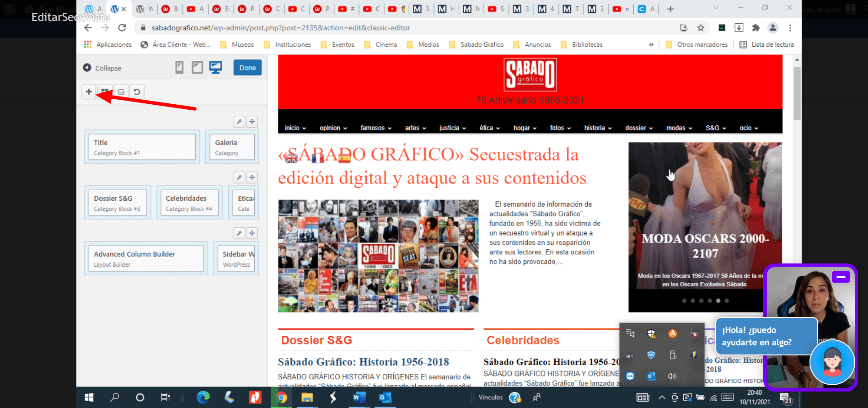Open TeamViewer icon in tray overflow

pyautogui.click(x=630, y=376)
